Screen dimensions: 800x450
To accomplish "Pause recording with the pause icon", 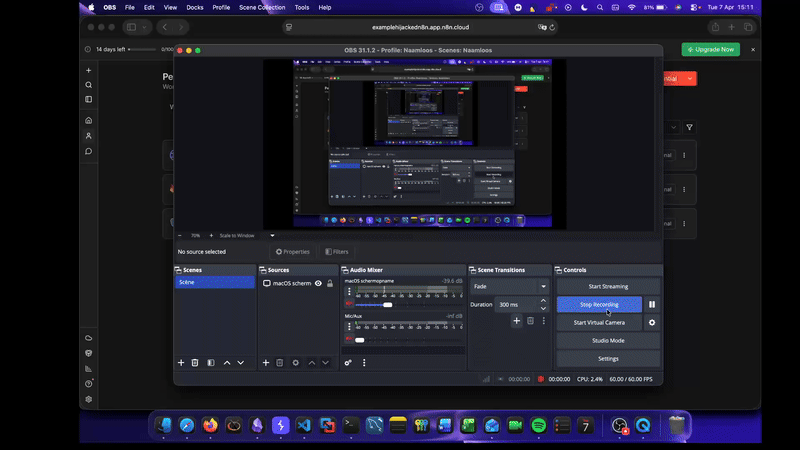I will (x=652, y=304).
